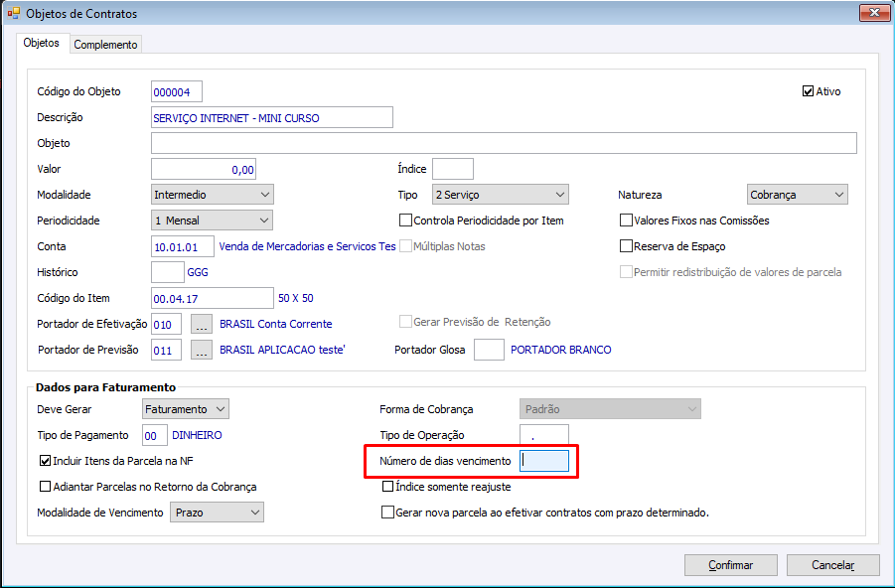Click the 'GGG' histórico text

click(198, 272)
